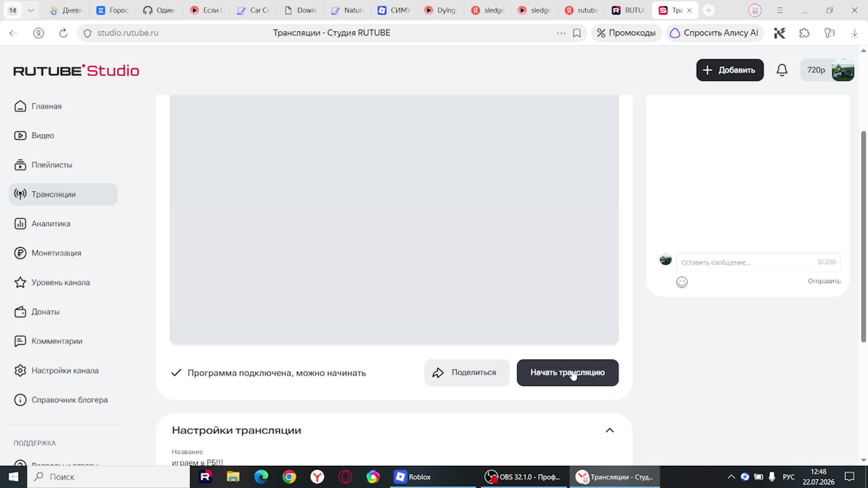Click the page vertical scrollbar
The image size is (868, 488).
click(863, 236)
